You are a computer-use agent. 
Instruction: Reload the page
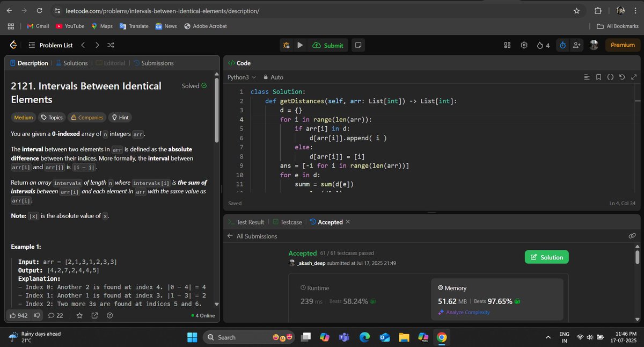point(39,11)
